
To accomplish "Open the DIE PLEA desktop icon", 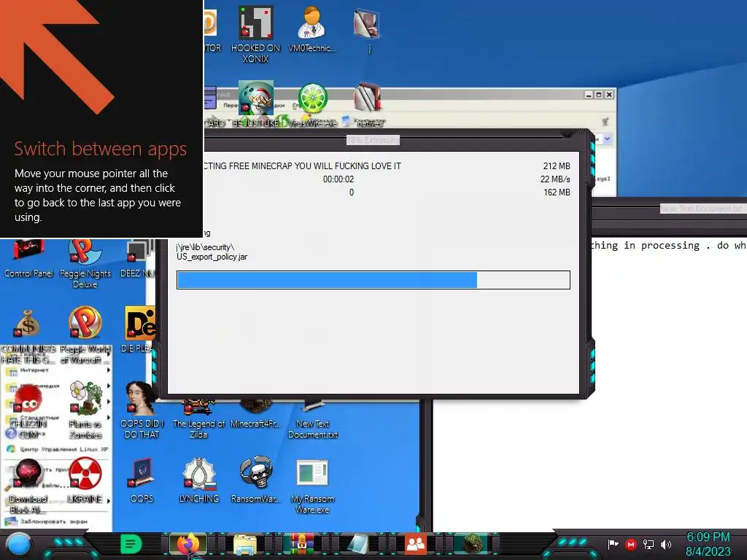I will [138, 330].
